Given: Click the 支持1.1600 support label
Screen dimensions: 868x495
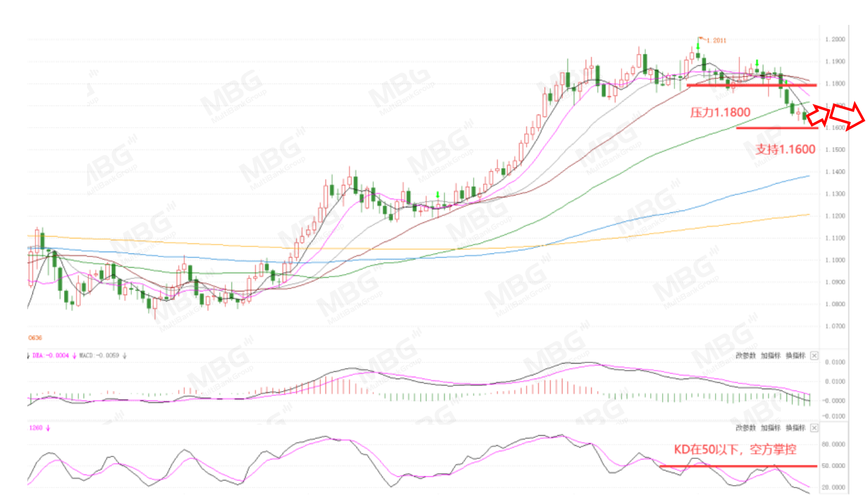Looking at the screenshot, I should coord(785,149).
